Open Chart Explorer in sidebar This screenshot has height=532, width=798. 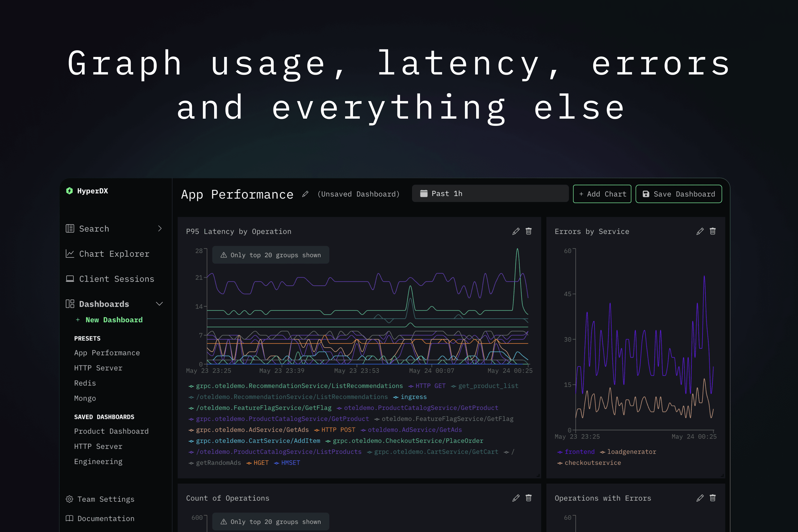[114, 254]
